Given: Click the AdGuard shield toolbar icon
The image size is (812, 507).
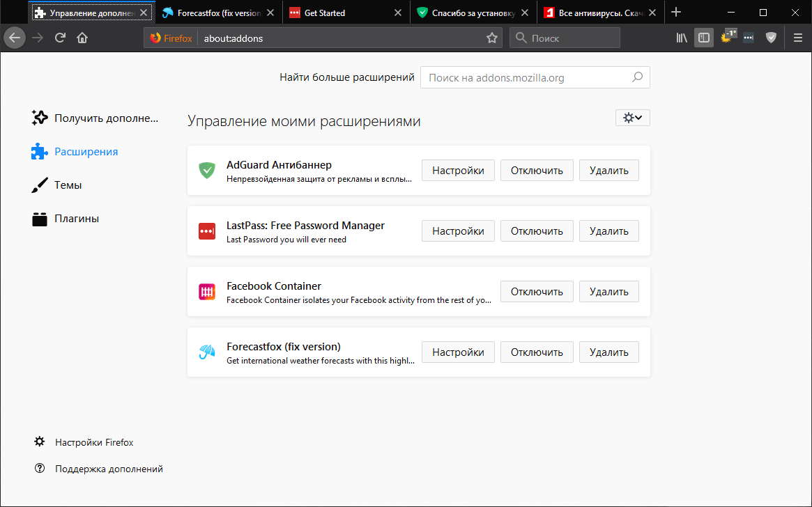Looking at the screenshot, I should click(770, 38).
